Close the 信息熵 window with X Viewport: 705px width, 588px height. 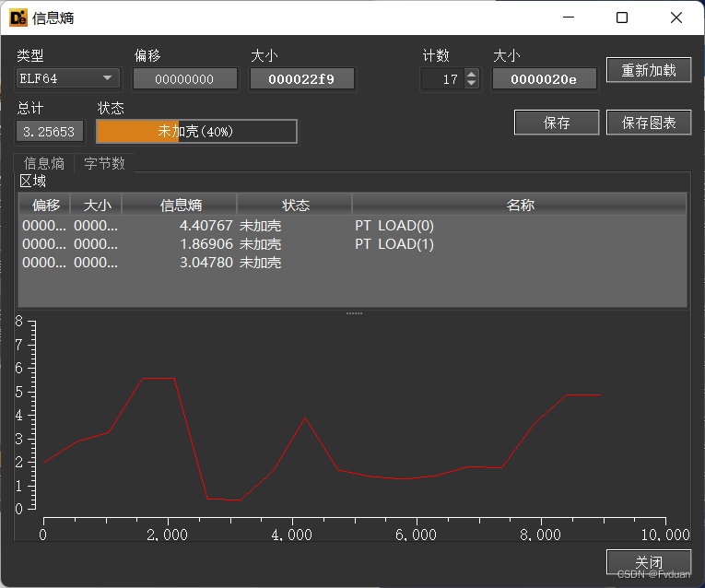click(x=676, y=18)
